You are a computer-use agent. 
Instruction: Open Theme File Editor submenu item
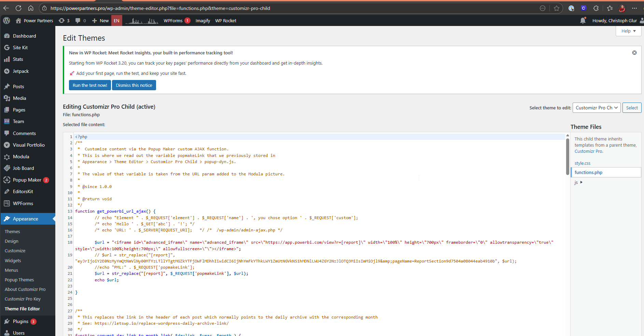pos(22,309)
